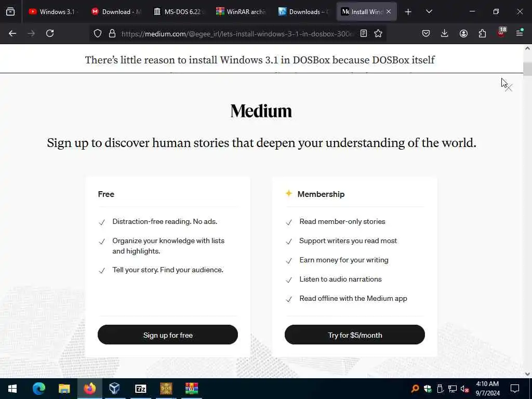Expand the list all tabs dropdown
Image resolution: width=532 pixels, height=399 pixels.
(x=429, y=11)
